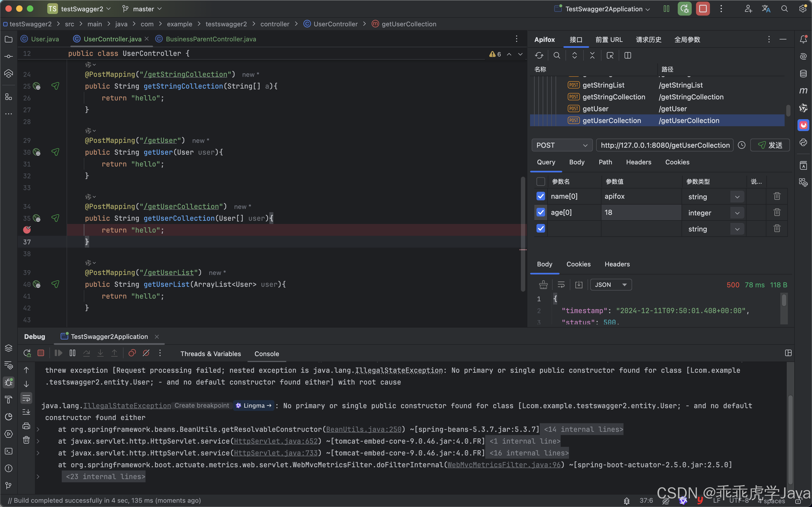Toggle the select-all parameters header checkbox
Viewport: 812px width, 507px height.
(x=541, y=182)
